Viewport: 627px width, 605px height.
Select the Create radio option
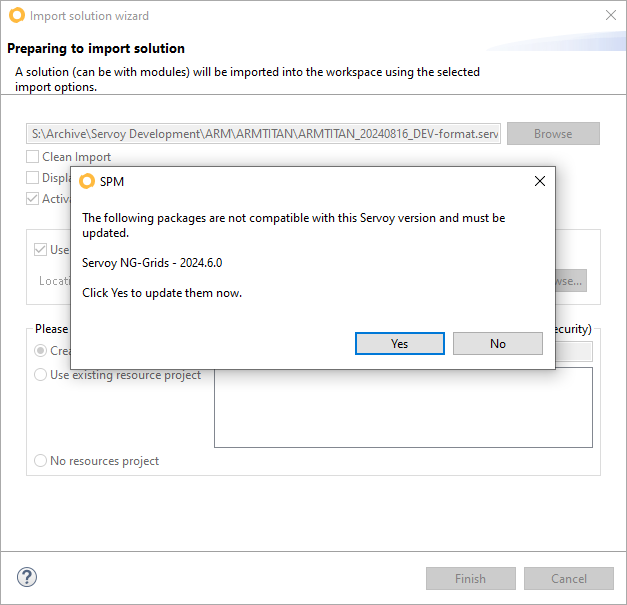41,351
